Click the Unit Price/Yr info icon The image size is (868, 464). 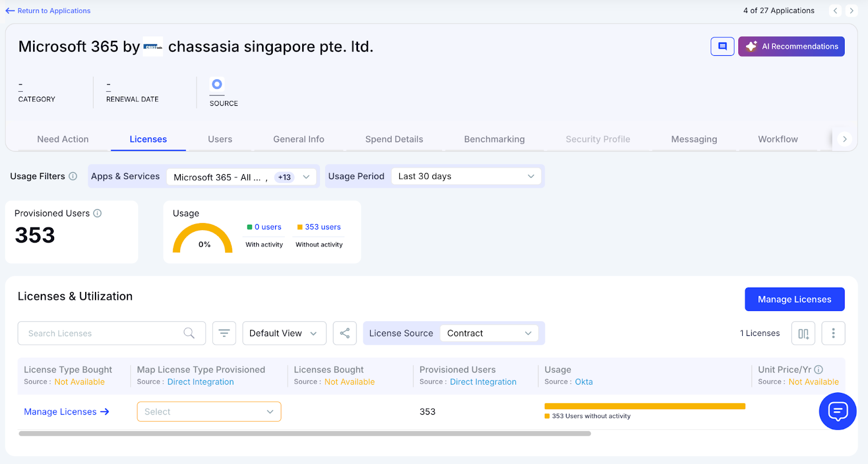(819, 370)
